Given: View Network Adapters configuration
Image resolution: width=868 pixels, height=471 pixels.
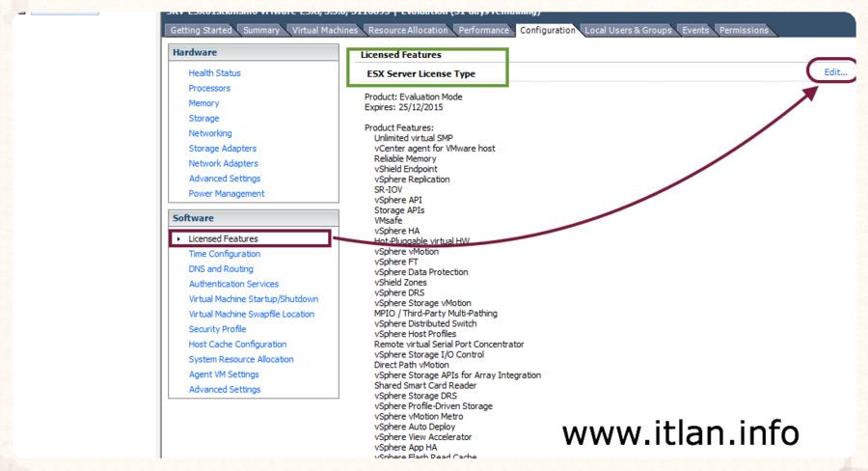Looking at the screenshot, I should point(223,163).
